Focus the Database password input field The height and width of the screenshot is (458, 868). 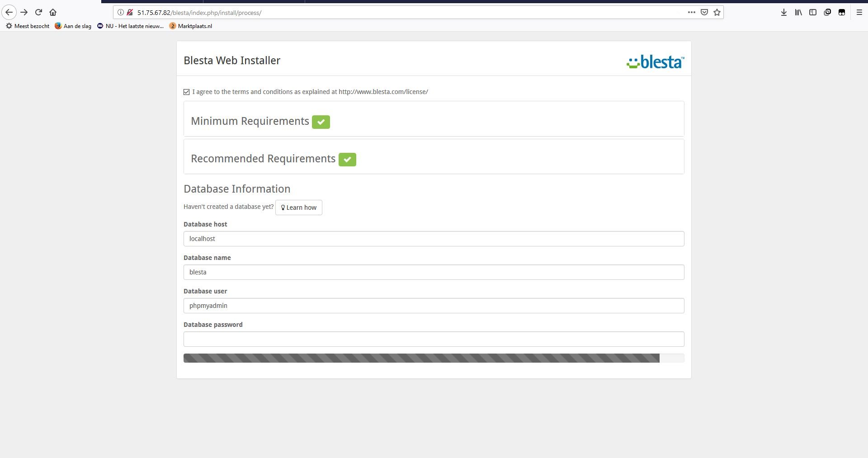434,339
